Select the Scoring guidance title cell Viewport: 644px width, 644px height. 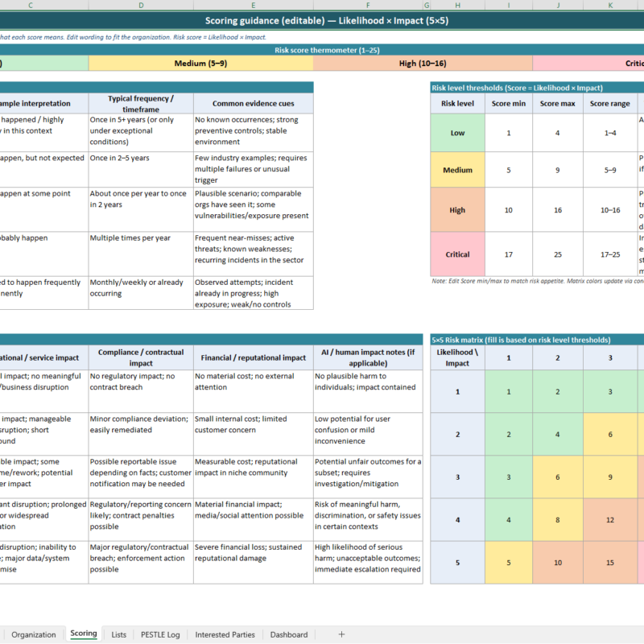(322, 20)
